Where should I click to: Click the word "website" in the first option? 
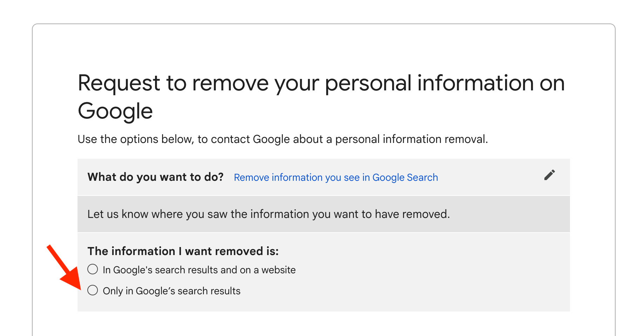pyautogui.click(x=279, y=270)
